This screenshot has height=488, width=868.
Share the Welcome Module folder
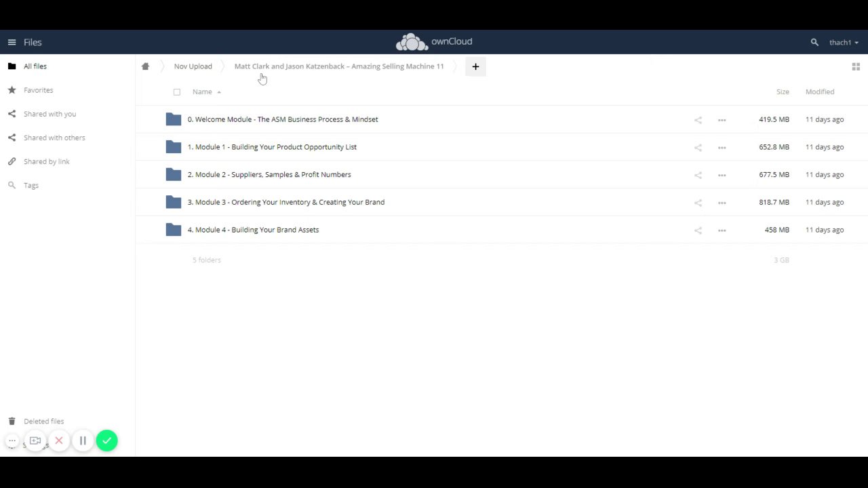click(698, 120)
